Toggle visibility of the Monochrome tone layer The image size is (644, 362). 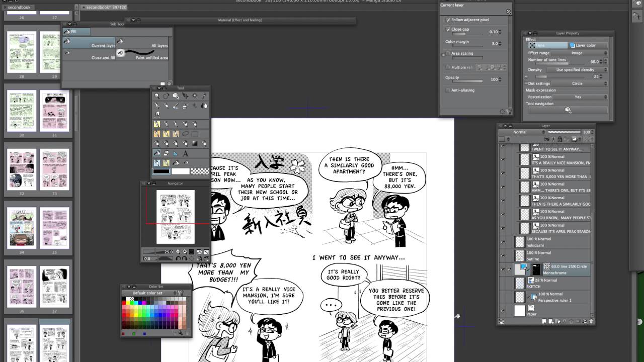[x=503, y=270]
